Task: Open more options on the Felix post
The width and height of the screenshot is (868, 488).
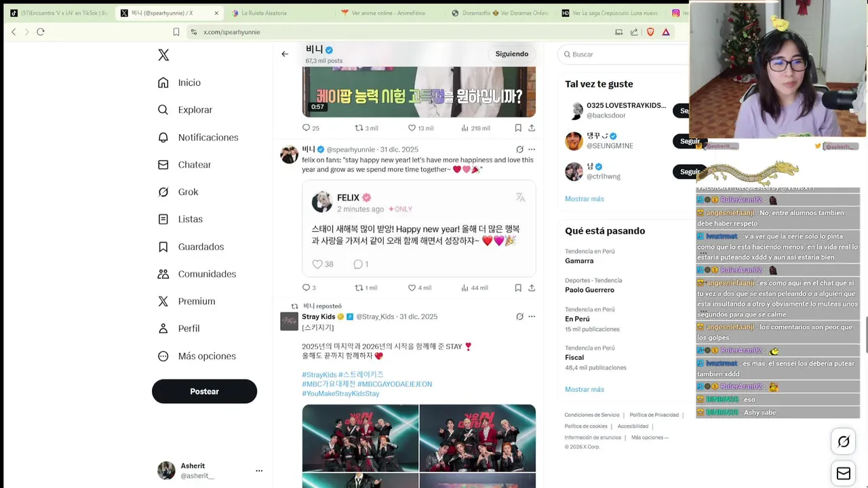Action: (532, 149)
